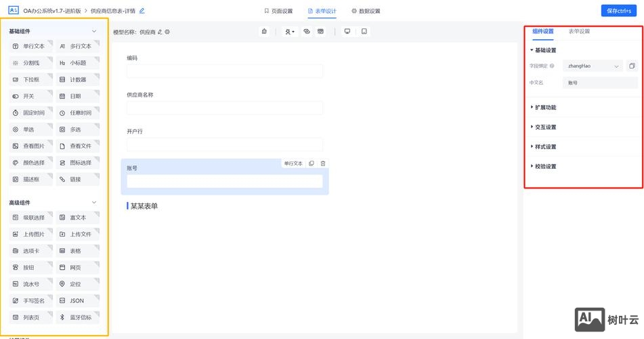The width and height of the screenshot is (644, 339).
Task: Click the pencil icon beside 供应商信息表-详情
Action: point(142,11)
